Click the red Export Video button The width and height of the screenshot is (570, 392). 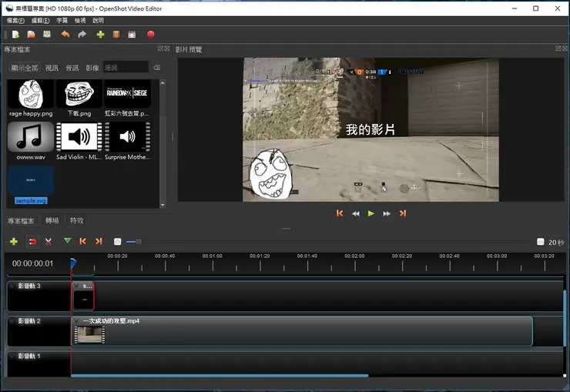tap(151, 35)
